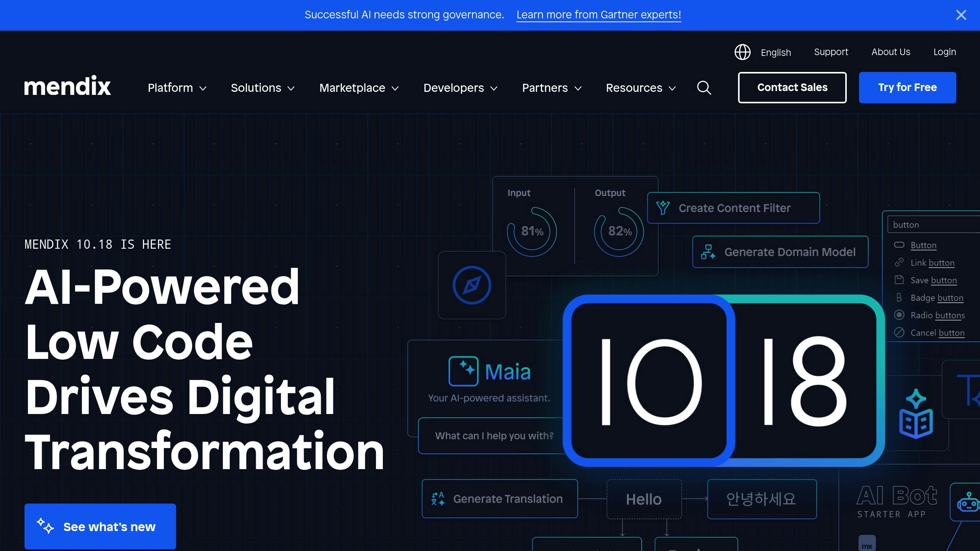980x551 pixels.
Task: Open the Login page
Action: [944, 52]
